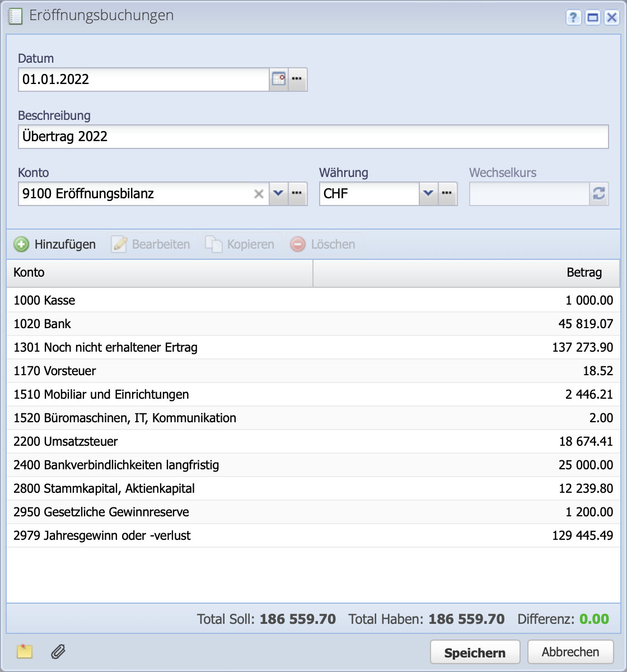
Task: Expand the Konto dropdown list
Action: coord(278,194)
